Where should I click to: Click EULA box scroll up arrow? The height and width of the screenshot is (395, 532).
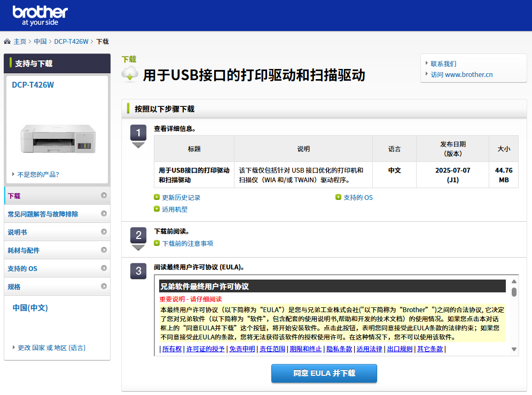(x=514, y=282)
